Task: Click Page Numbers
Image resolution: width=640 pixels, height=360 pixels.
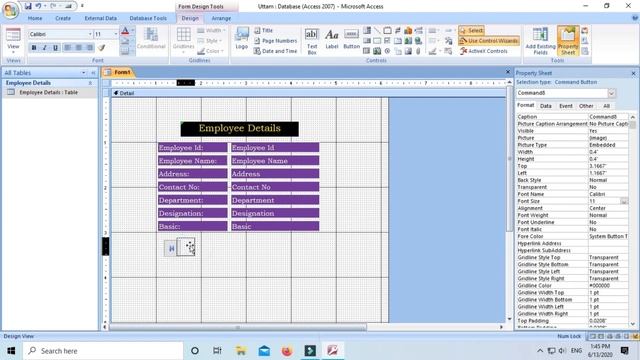Action: pyautogui.click(x=276, y=41)
